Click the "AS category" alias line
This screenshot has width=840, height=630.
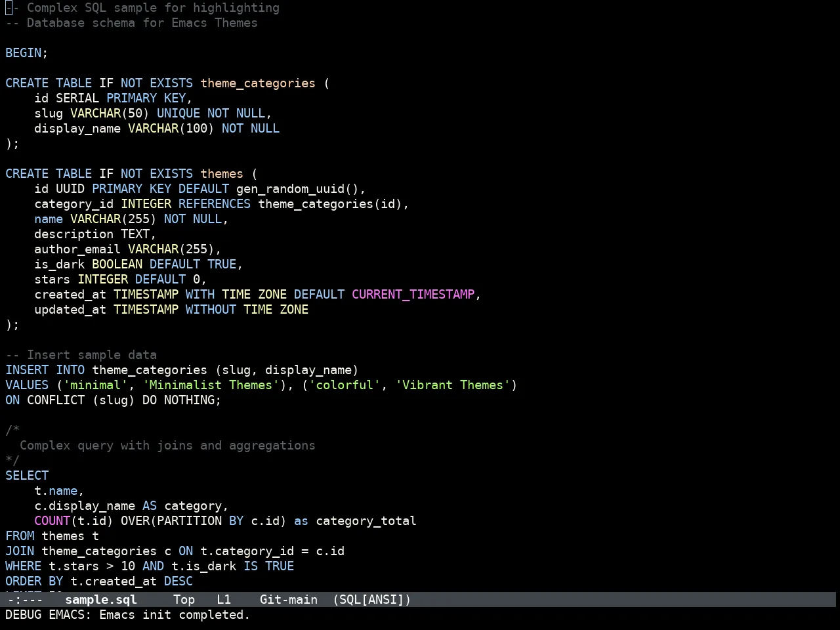(182, 506)
